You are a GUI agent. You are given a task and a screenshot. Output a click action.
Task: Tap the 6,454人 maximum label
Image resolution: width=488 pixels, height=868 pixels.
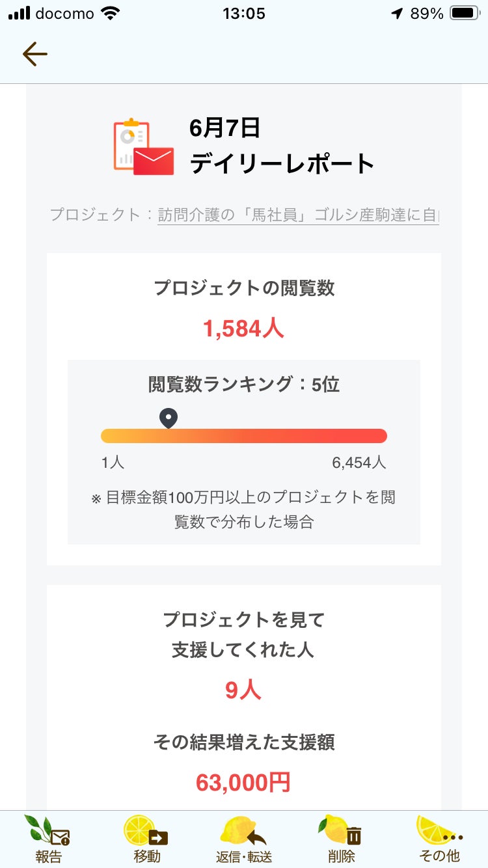359,463
